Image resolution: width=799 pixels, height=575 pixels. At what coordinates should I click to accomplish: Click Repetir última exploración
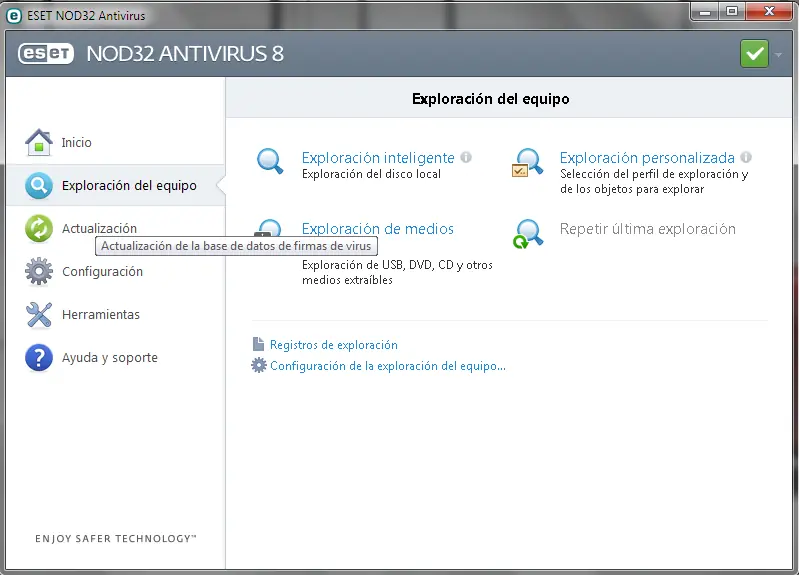point(648,229)
